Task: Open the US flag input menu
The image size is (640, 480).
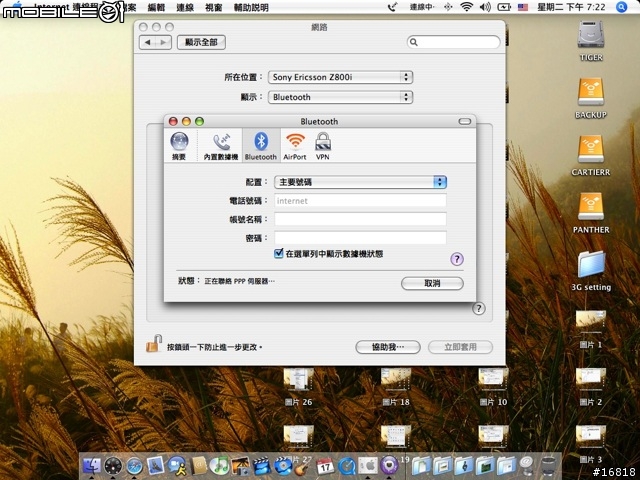Action: [523, 7]
